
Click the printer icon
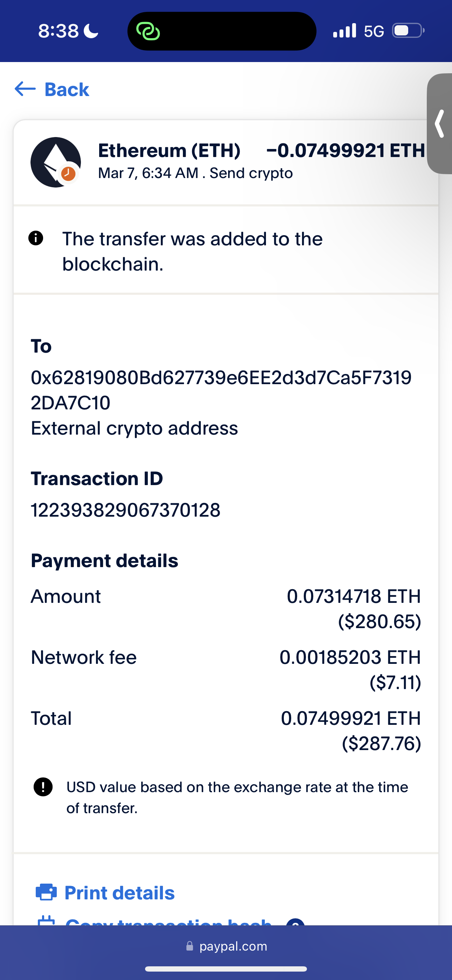pyautogui.click(x=46, y=892)
